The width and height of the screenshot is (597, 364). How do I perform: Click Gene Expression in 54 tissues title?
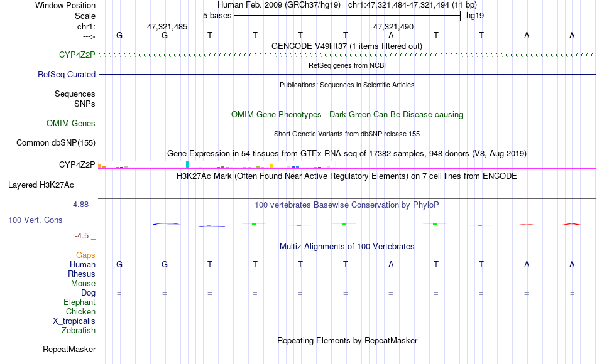pos(347,153)
